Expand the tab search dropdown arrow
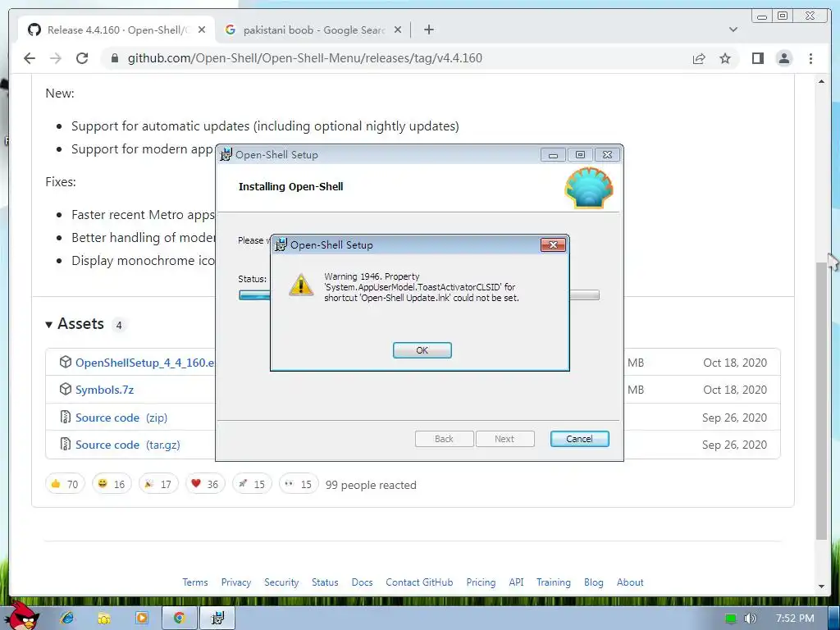Viewport: 840px width, 630px height. click(733, 30)
